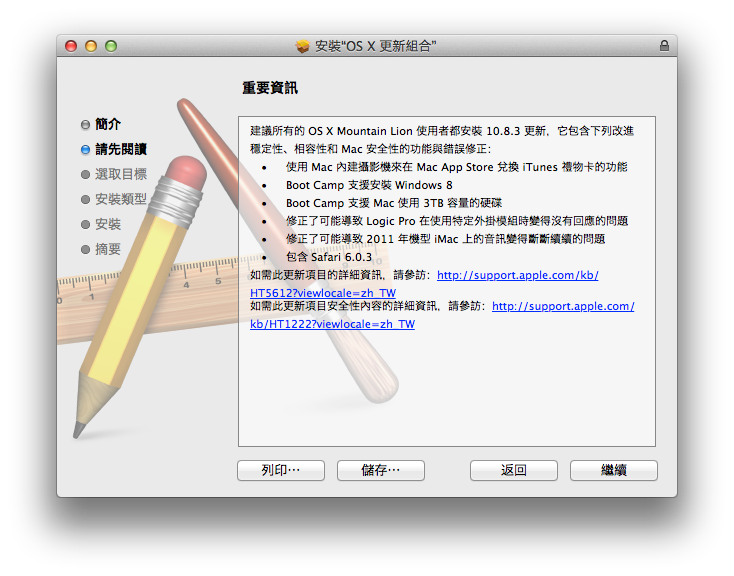Viewport: 734px width, 576px height.
Task: Click the line 包含 Safari 6.0.3
Action: 329,257
